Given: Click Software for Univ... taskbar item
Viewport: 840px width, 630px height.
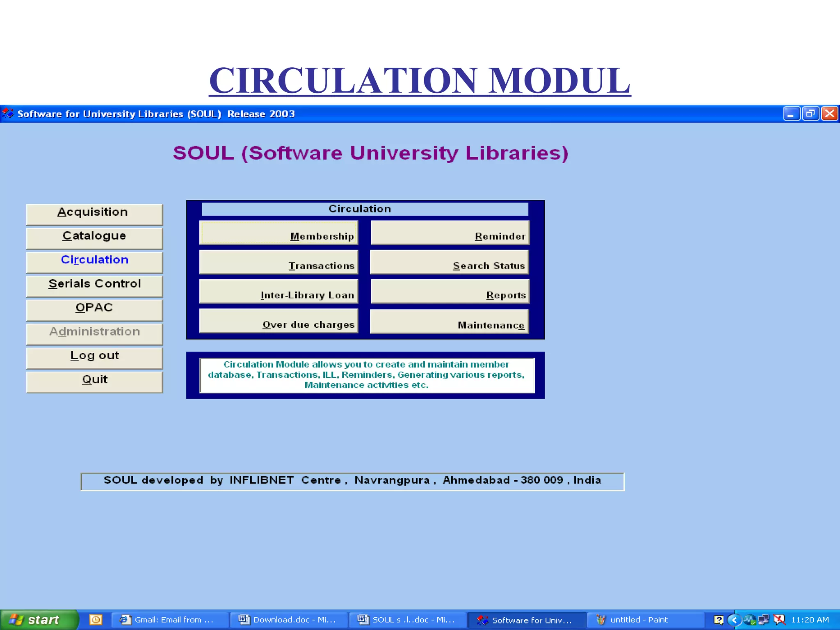Looking at the screenshot, I should (527, 620).
